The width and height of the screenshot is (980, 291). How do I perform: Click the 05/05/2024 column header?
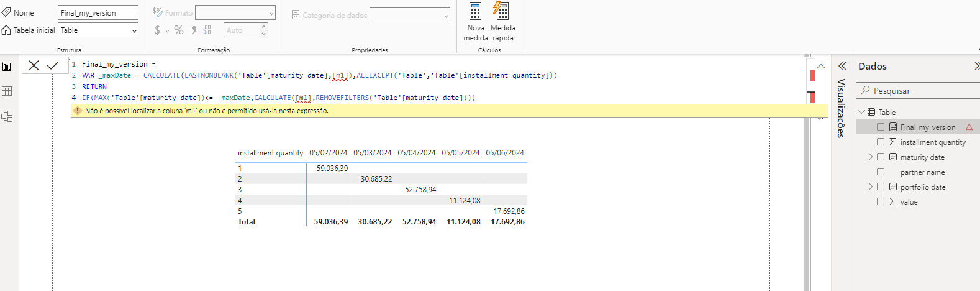[461, 153]
